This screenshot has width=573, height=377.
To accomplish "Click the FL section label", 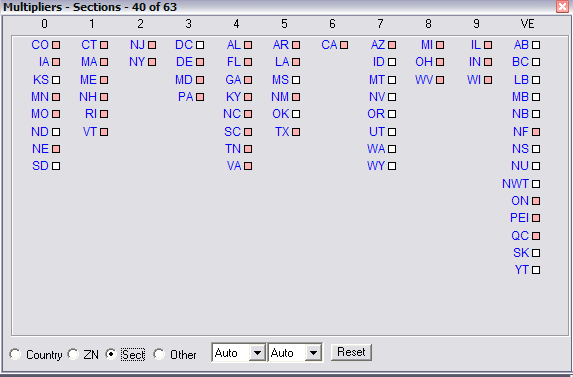I will (x=234, y=62).
